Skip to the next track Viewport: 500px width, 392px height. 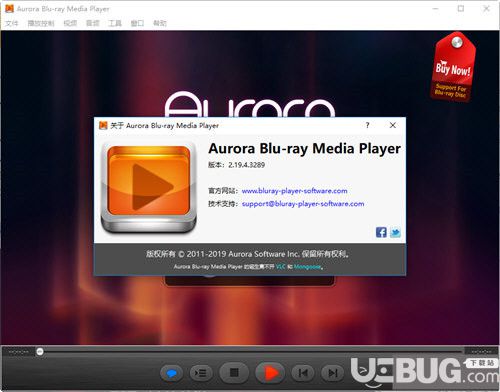(332, 373)
